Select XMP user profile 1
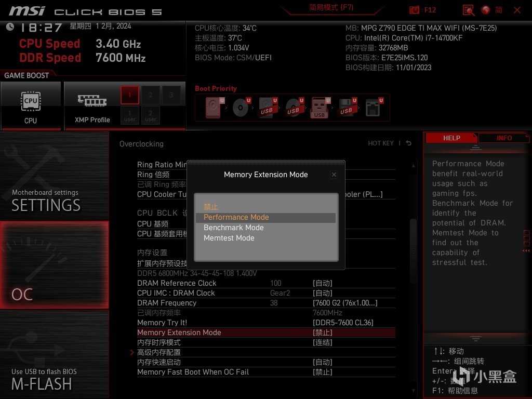Viewport: 532px width, 399px height. (x=129, y=115)
